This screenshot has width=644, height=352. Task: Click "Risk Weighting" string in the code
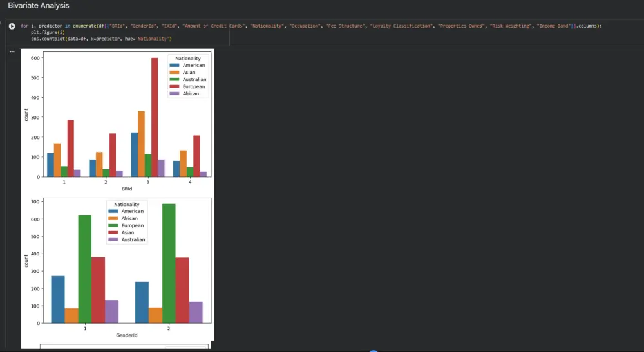point(511,26)
